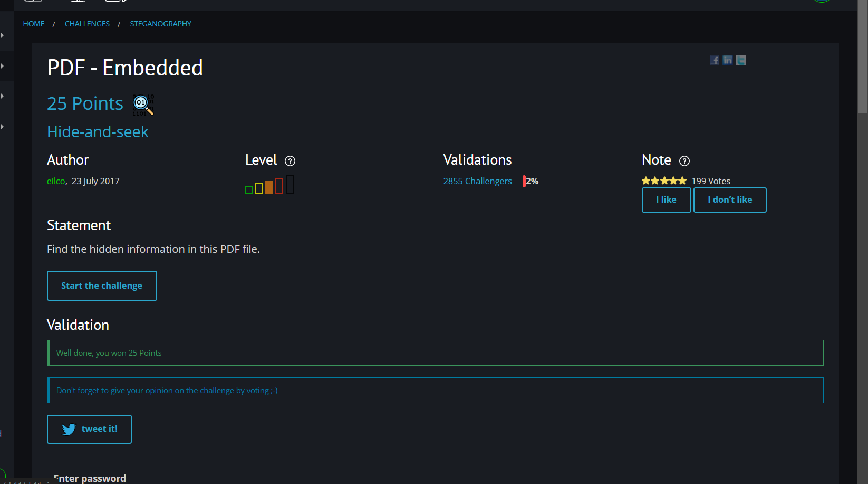Open 2855 Challengers list
868x484 pixels.
point(478,181)
